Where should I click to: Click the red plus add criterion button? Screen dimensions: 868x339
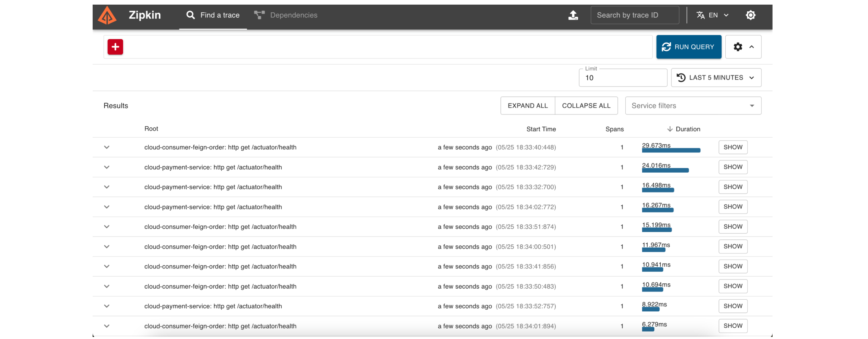115,47
